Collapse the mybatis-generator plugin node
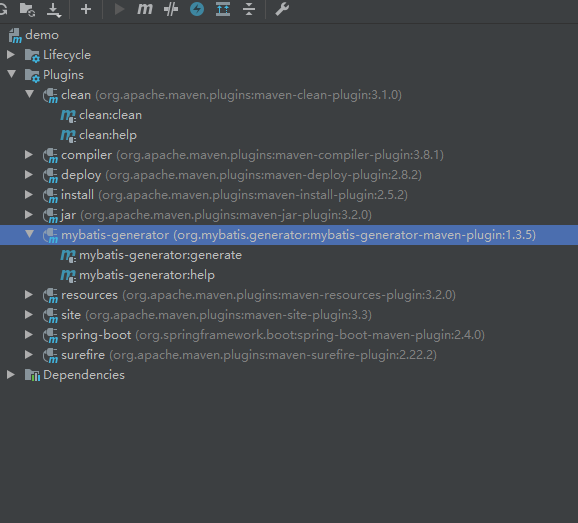Image resolution: width=578 pixels, height=523 pixels. coord(29,234)
